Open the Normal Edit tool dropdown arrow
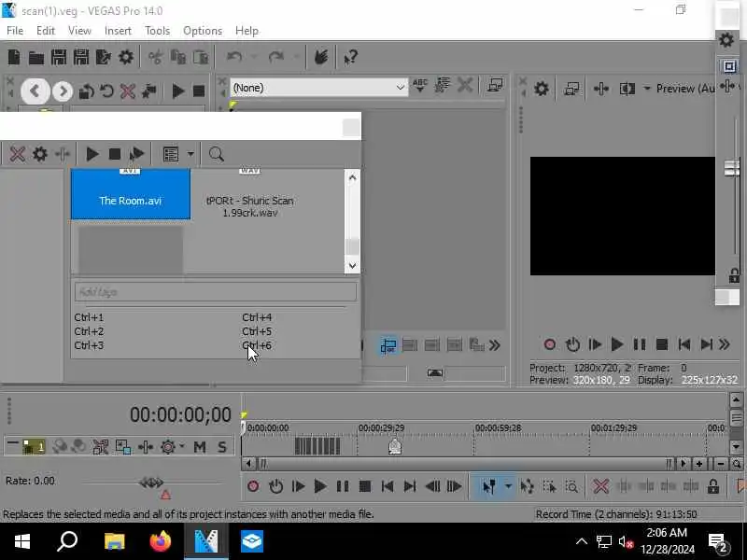This screenshot has width=747, height=560. (x=508, y=486)
